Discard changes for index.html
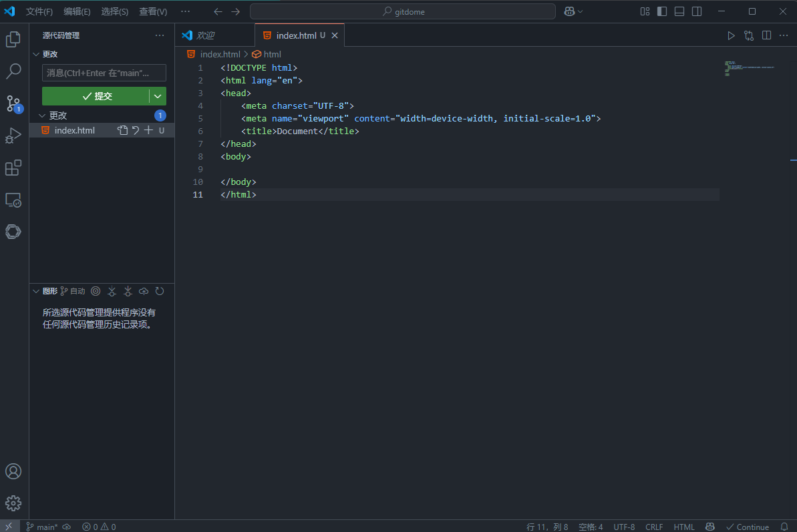 point(136,130)
